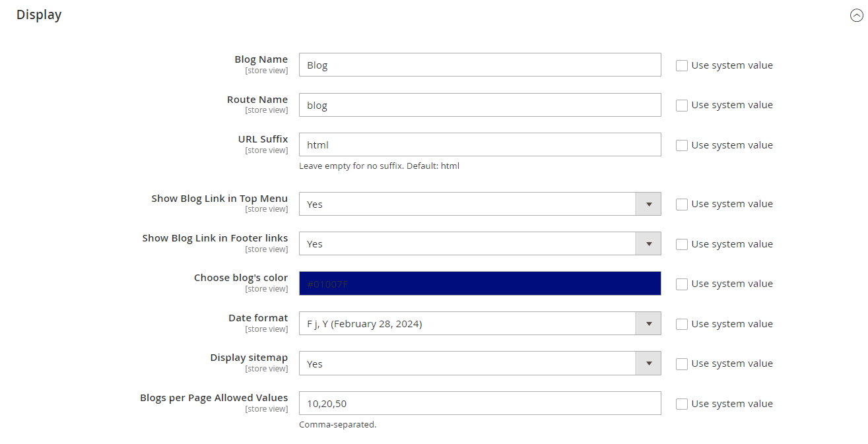Open the Date format dropdown
The height and width of the screenshot is (444, 868).
pyautogui.click(x=479, y=324)
